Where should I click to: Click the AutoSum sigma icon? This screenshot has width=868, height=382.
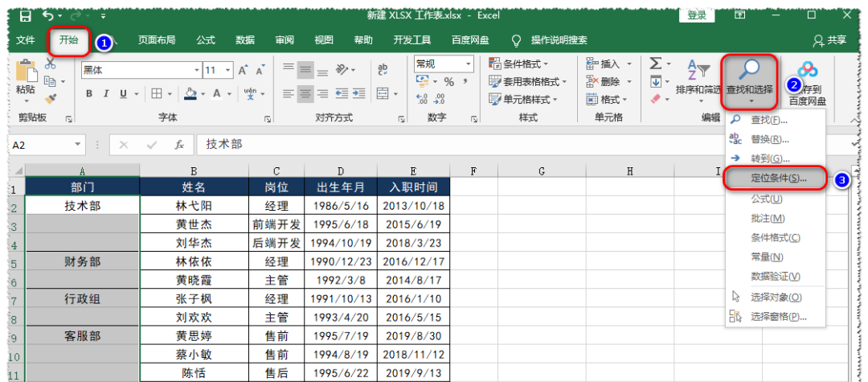point(656,64)
